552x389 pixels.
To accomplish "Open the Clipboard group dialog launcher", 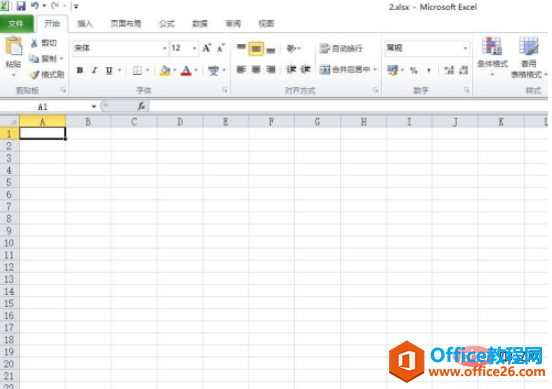I will click(63, 90).
